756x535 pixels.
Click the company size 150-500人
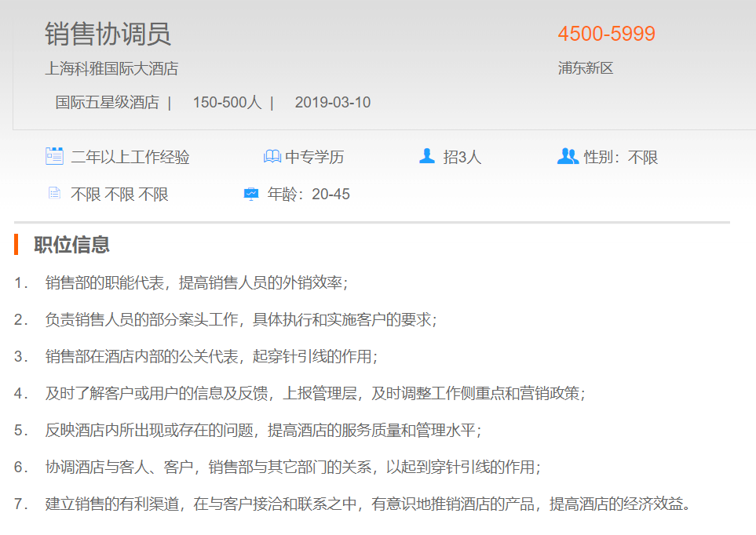tap(227, 102)
